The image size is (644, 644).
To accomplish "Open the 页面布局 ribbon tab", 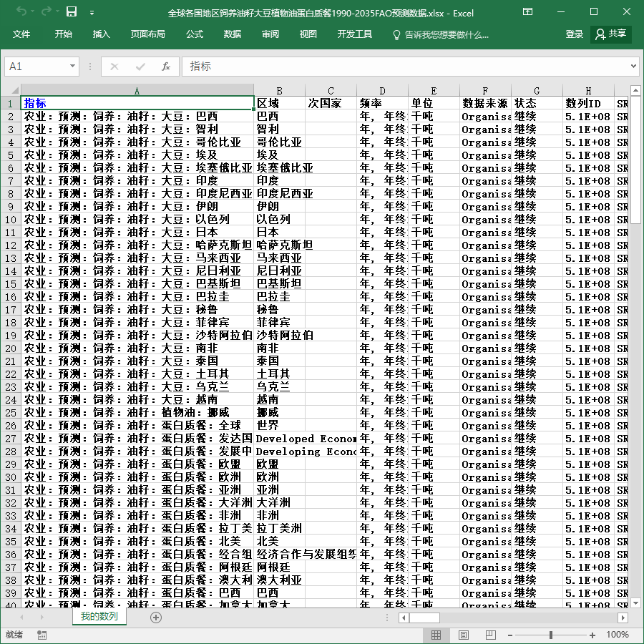I will [x=148, y=34].
